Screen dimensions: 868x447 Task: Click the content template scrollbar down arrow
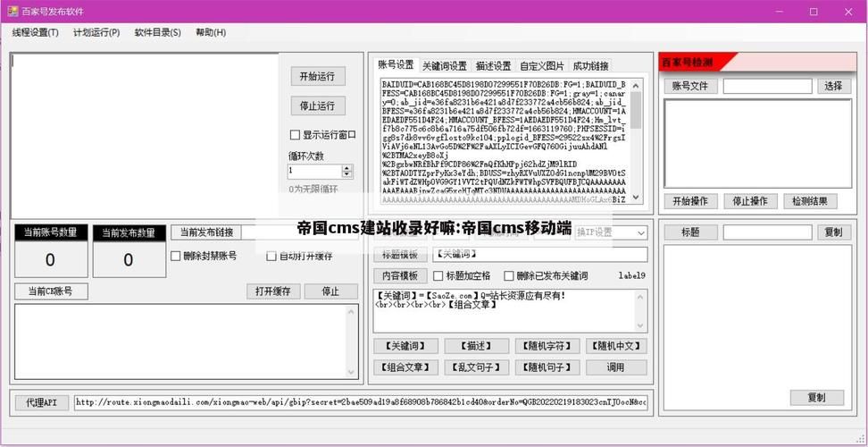640,325
